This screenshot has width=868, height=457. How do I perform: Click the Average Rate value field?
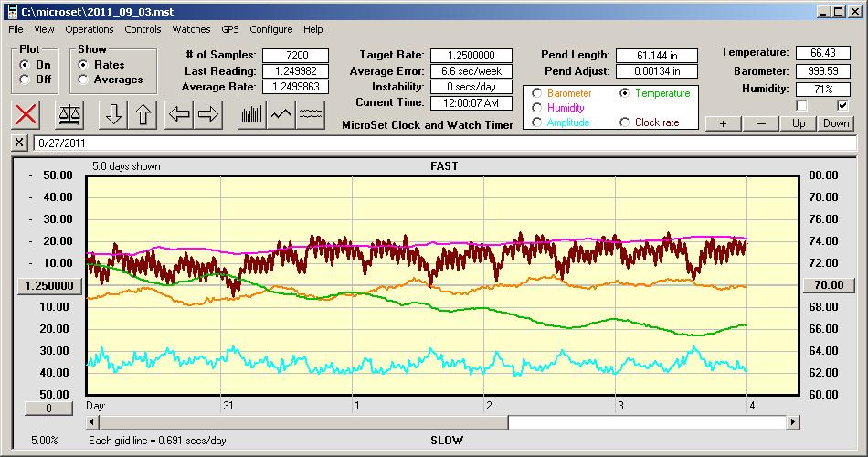coord(296,87)
